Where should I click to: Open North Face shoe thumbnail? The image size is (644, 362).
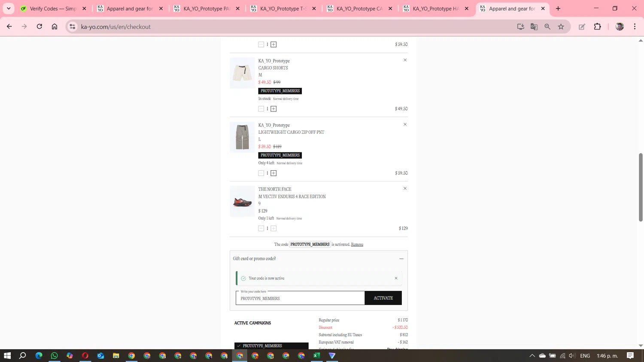[x=242, y=201]
